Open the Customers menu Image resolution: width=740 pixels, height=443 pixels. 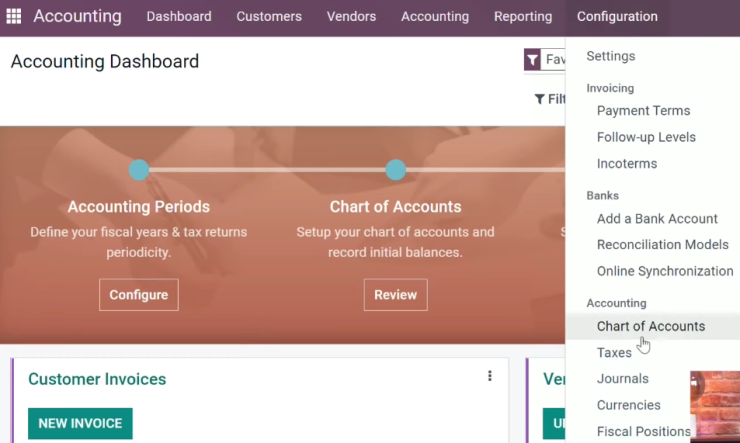pyautogui.click(x=269, y=17)
